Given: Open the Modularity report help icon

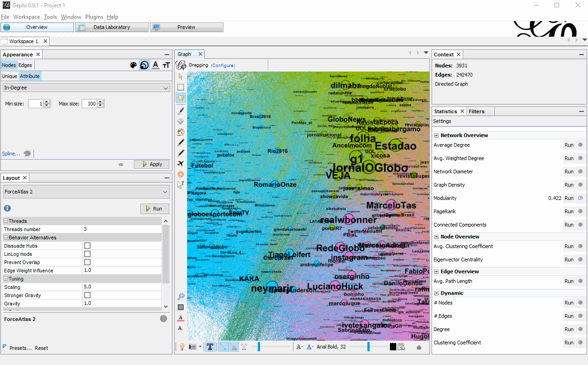Looking at the screenshot, I should (580, 198).
